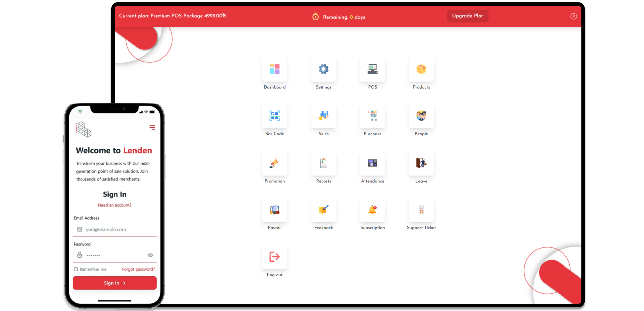This screenshot has width=644, height=311.
Task: Click the lock icon in password field
Action: 80,255
